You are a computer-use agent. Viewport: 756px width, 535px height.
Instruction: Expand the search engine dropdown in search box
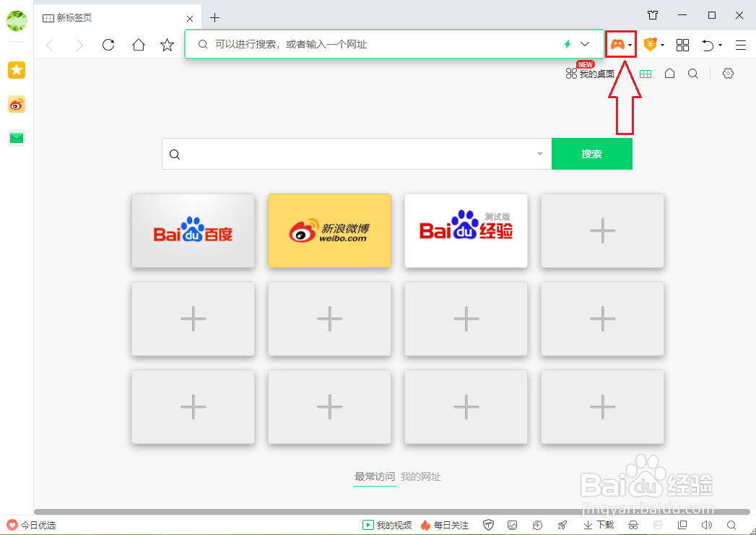click(539, 154)
